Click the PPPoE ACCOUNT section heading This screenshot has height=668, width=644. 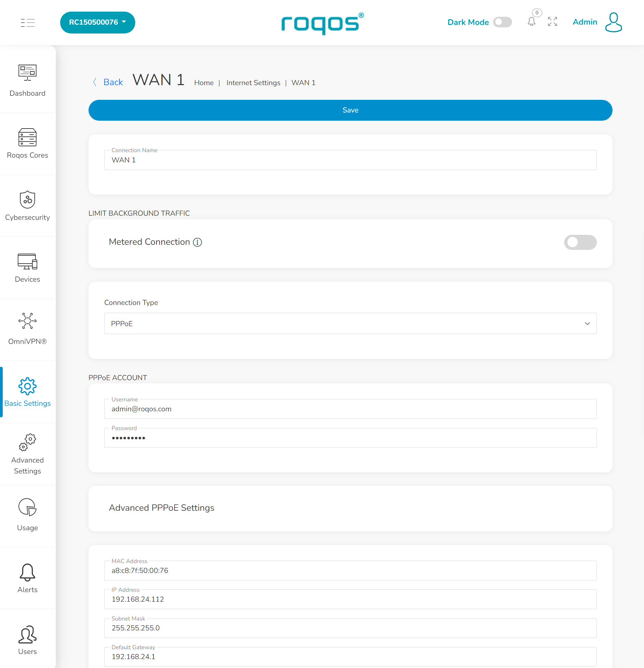[x=118, y=377]
